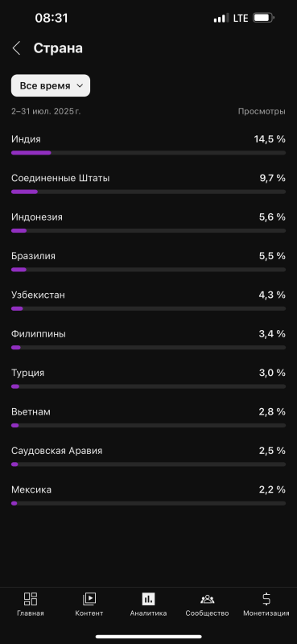Tap the Индонезия views bar
The width and height of the screenshot is (297, 644).
(x=148, y=231)
